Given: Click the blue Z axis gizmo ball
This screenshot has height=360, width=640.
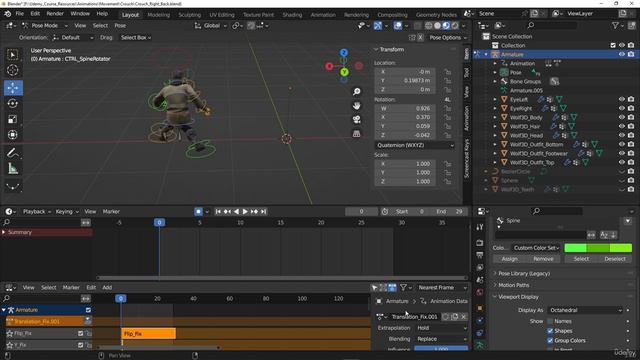Looking at the screenshot, I should click(x=344, y=53).
